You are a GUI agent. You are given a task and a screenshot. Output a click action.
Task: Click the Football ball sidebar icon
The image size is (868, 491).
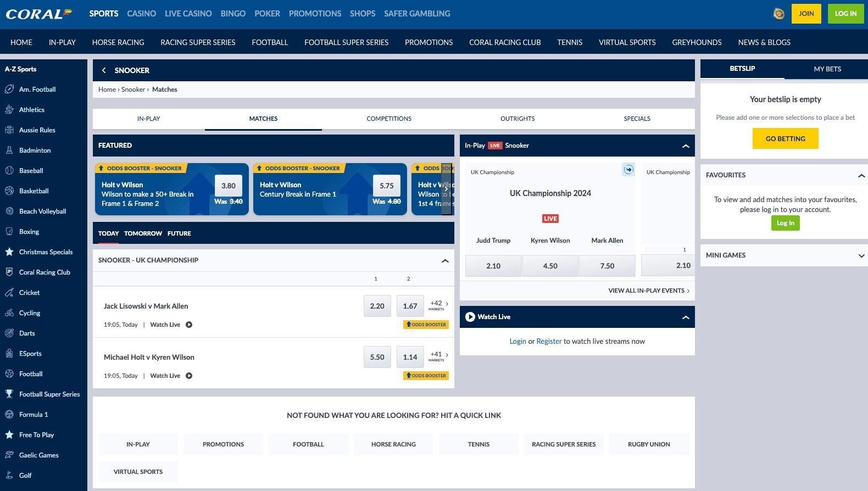coord(9,374)
